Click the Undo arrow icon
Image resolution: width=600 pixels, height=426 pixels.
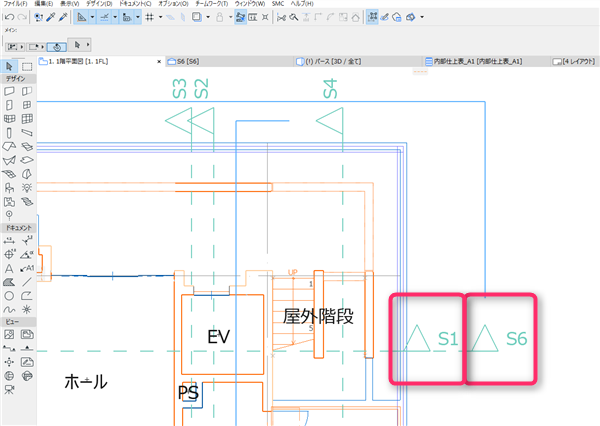pos(10,17)
